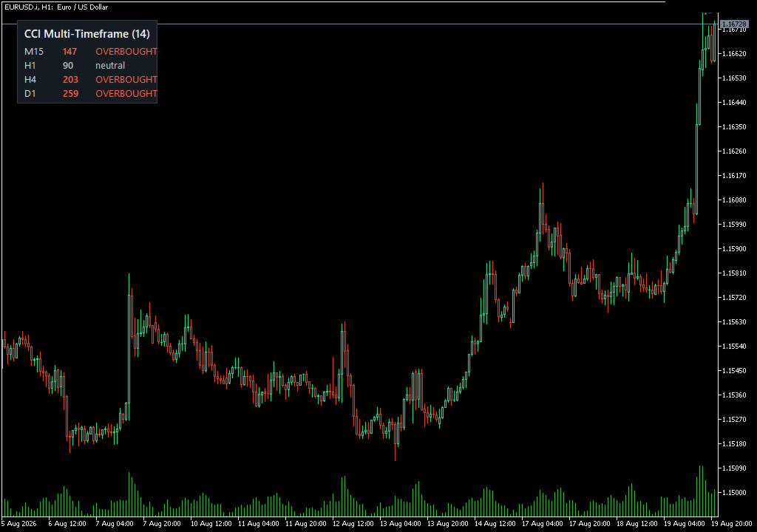Click the 7 Aug 04:00 time axis label

115,524
